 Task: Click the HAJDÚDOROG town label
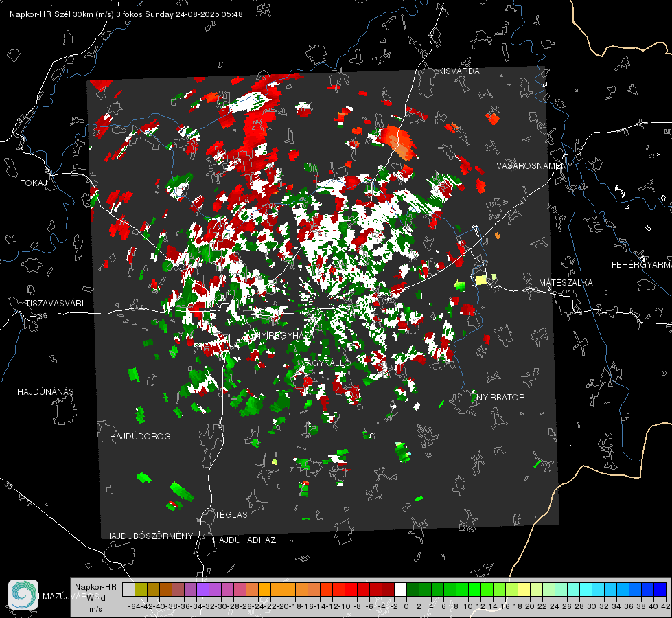pos(140,436)
